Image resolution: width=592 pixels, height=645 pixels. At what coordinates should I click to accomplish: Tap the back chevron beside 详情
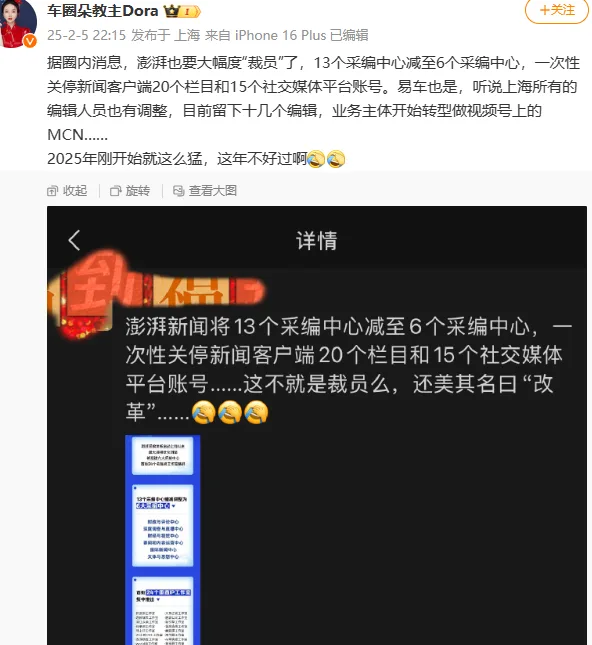click(x=74, y=240)
